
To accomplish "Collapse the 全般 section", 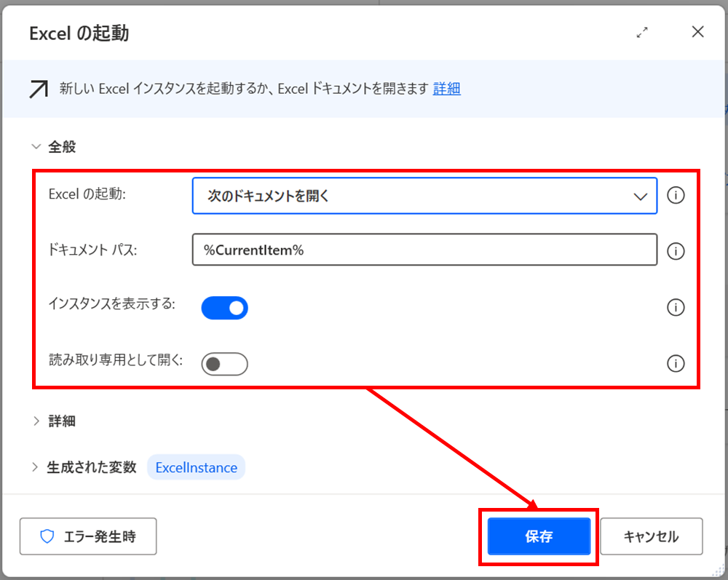I will point(36,146).
